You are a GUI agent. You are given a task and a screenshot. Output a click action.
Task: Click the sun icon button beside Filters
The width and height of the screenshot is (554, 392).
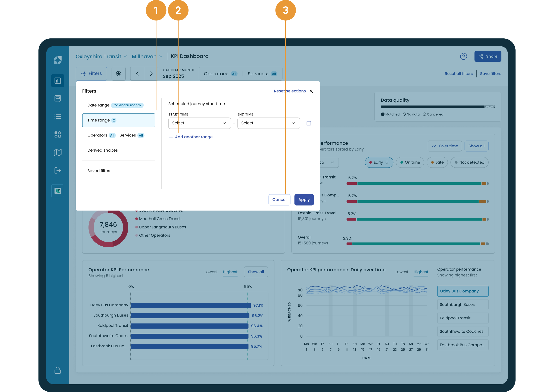point(118,74)
